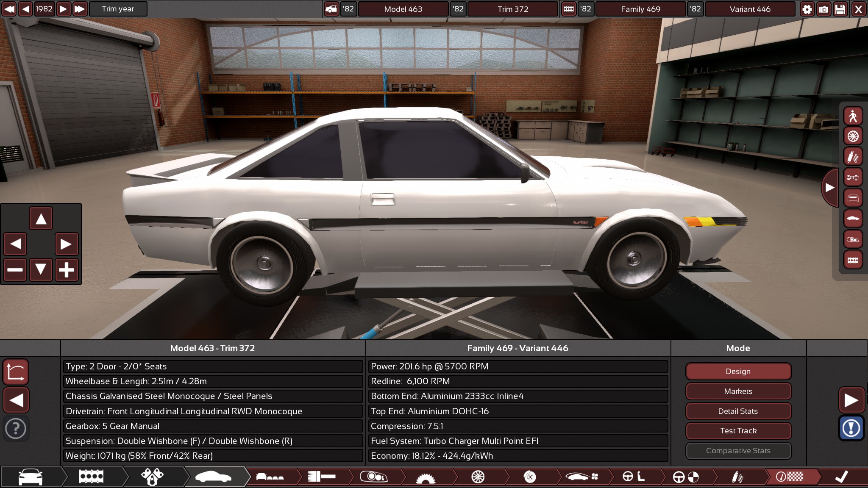Open the aerodynamics car and fan tab
Image resolution: width=868 pixels, height=488 pixels.
pyautogui.click(x=581, y=477)
